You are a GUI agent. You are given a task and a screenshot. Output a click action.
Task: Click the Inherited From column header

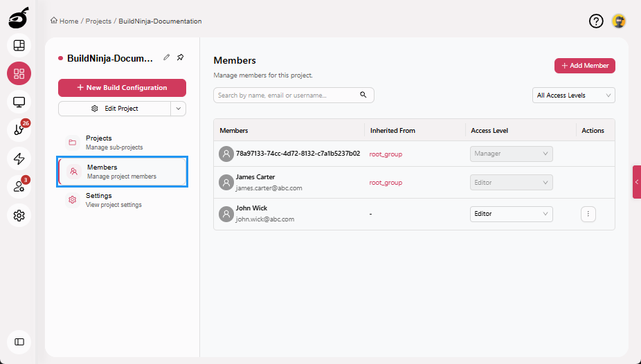[x=392, y=130]
